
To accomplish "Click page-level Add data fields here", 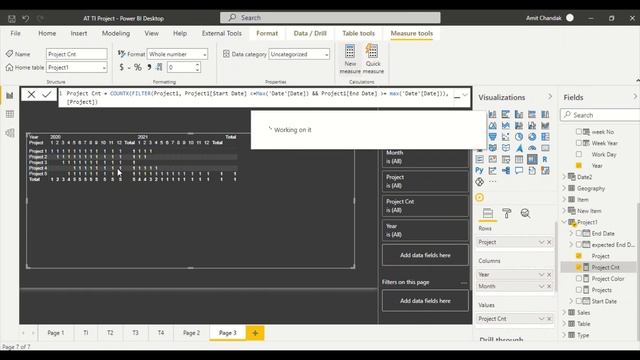I will (x=425, y=301).
